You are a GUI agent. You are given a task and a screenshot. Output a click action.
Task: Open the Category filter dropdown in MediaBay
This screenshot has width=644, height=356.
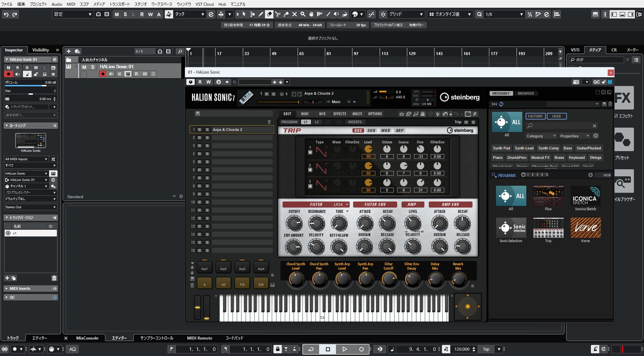(x=541, y=136)
